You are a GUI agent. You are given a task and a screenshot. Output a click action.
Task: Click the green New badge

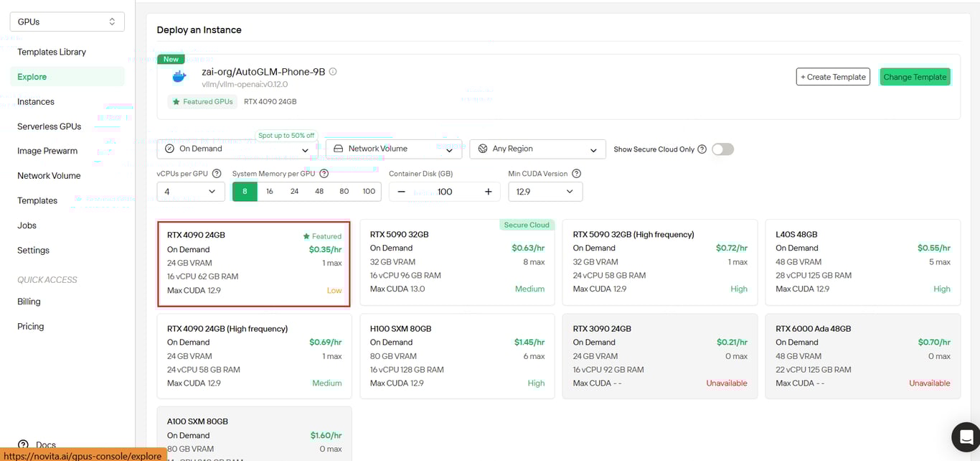[x=171, y=60]
